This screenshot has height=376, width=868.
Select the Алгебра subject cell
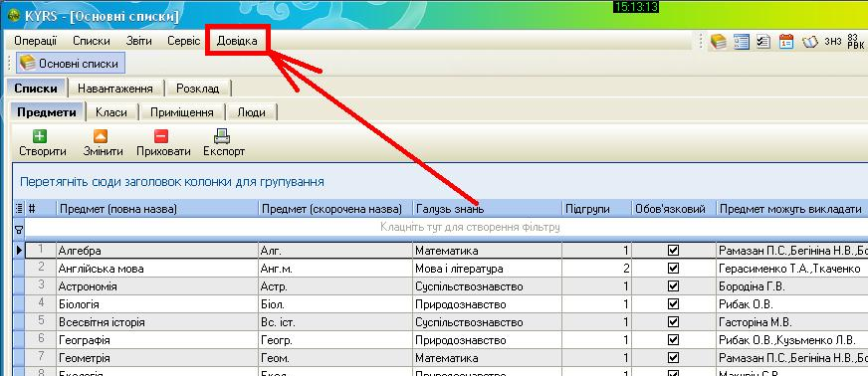(157, 251)
